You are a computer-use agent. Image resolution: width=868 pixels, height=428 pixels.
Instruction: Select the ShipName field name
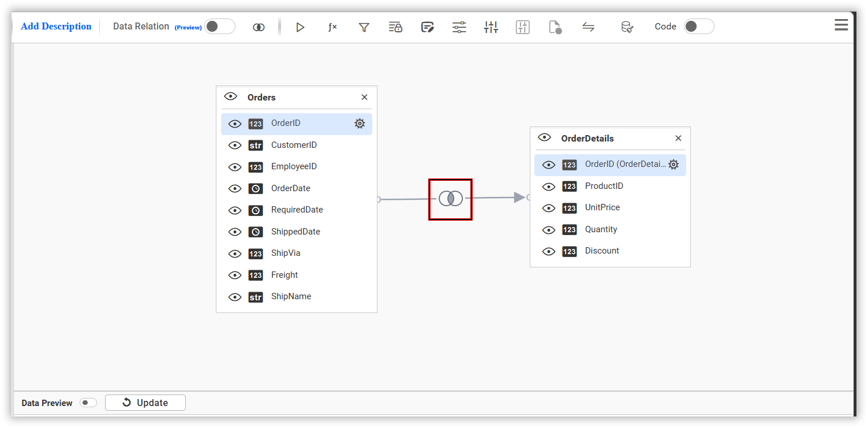(x=291, y=296)
